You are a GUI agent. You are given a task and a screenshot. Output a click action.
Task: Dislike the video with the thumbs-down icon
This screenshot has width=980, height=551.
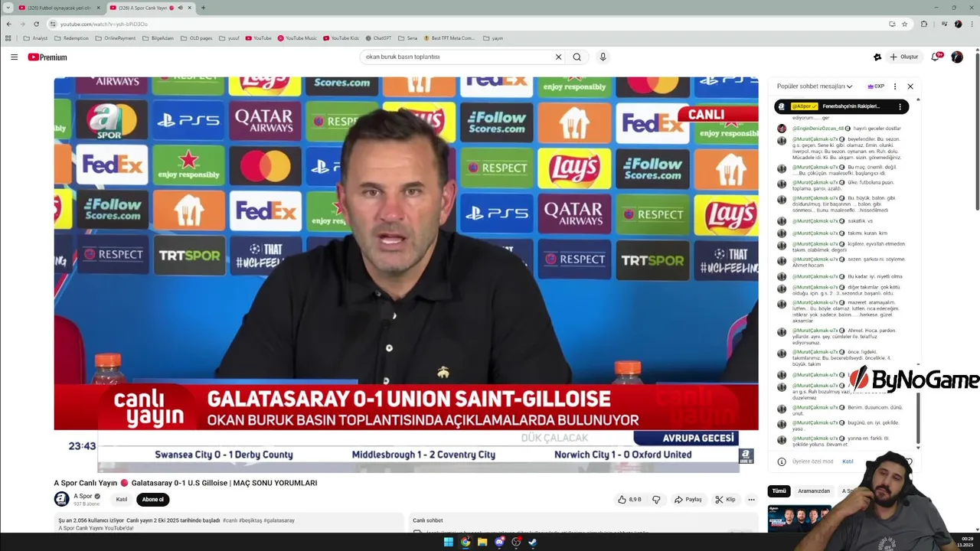(656, 500)
